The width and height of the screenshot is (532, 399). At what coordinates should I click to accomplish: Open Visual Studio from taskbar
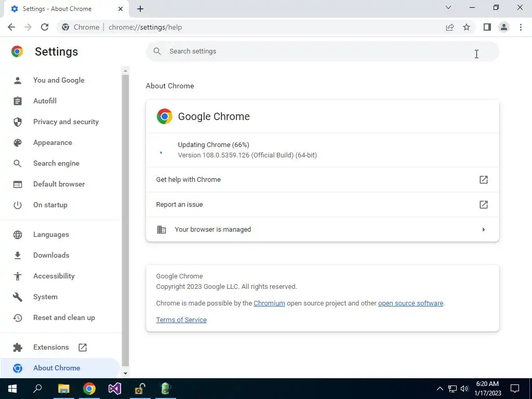(115, 389)
